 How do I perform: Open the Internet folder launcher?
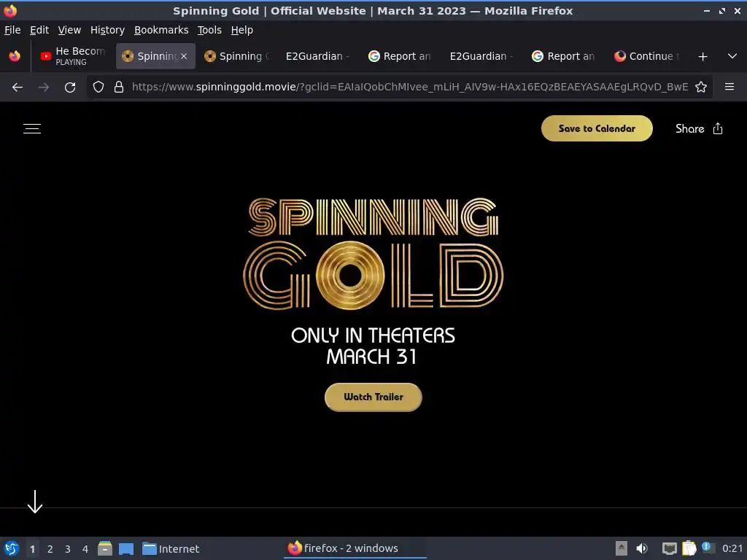point(171,548)
